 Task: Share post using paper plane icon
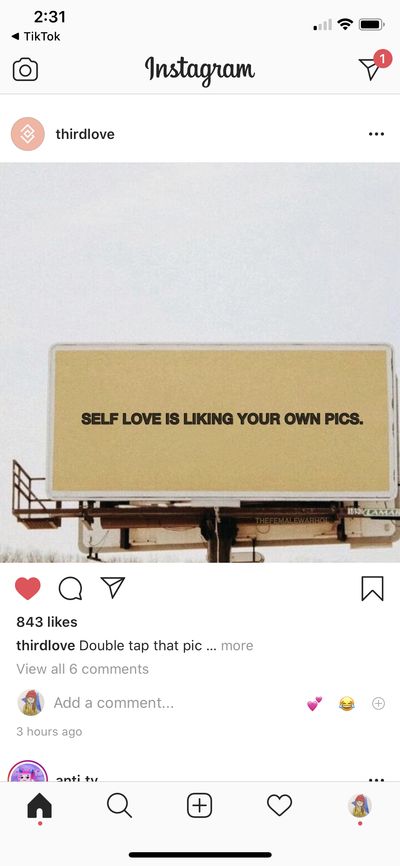click(113, 587)
